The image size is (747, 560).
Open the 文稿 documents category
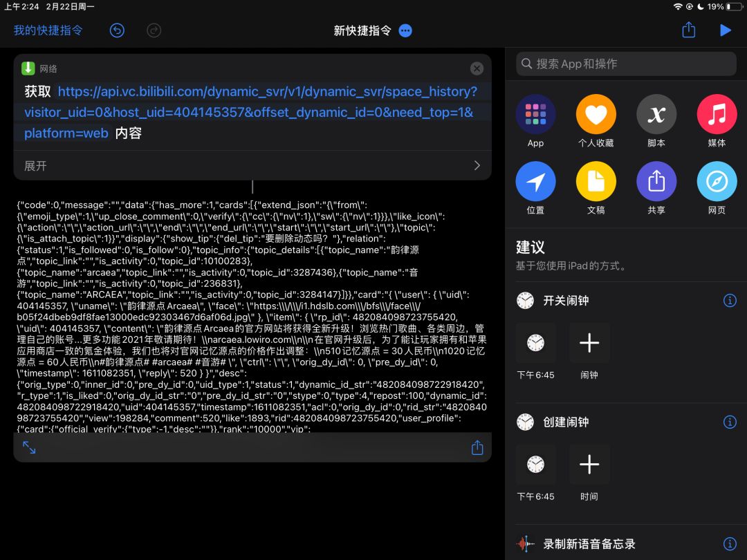tap(596, 188)
